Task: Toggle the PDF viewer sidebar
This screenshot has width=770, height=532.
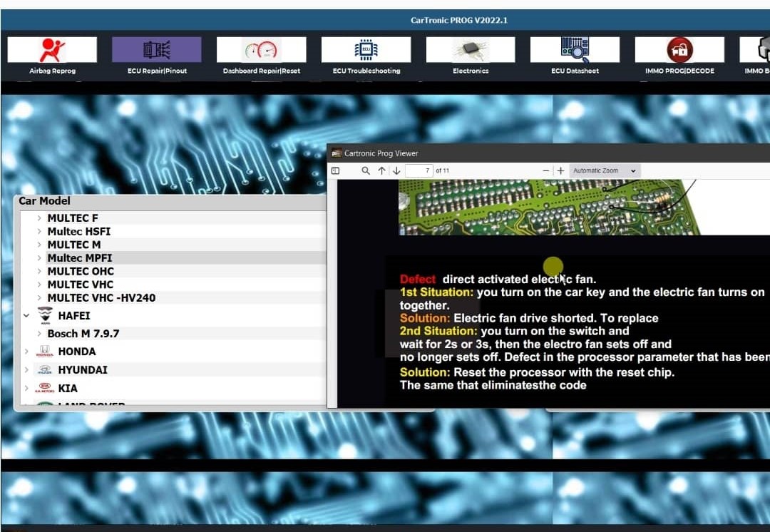Action: pos(336,171)
